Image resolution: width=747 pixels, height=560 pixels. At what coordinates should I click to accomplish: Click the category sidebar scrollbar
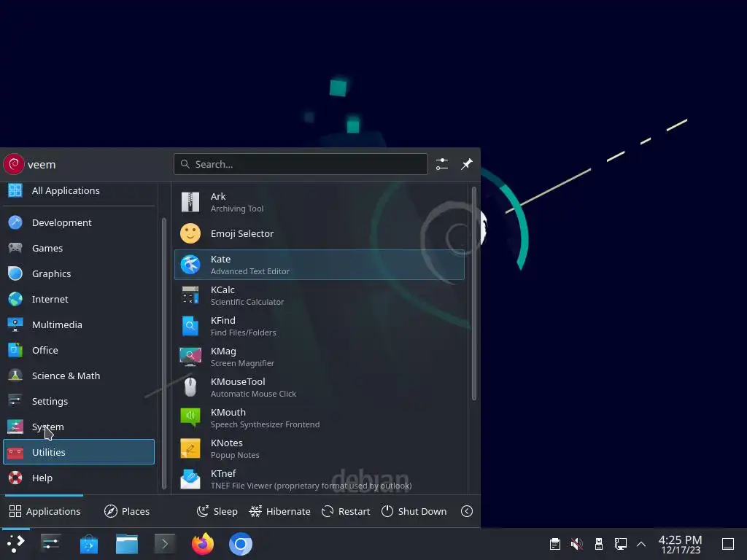click(x=164, y=354)
